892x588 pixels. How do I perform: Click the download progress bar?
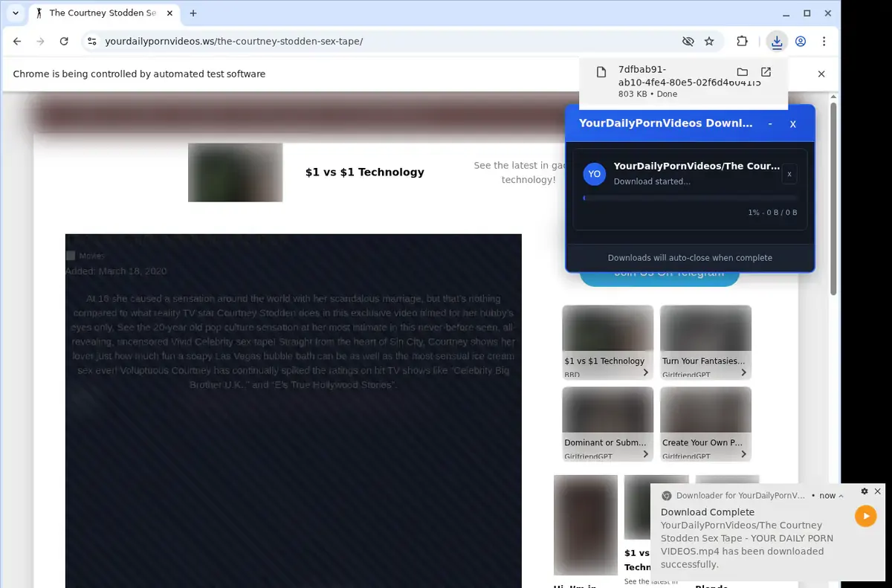tap(690, 198)
